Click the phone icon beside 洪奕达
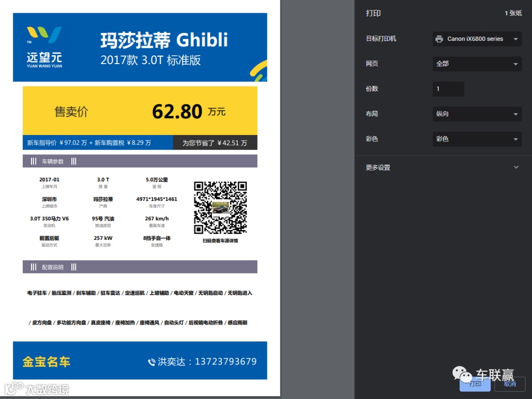The width and height of the screenshot is (532, 399). pyautogui.click(x=152, y=362)
